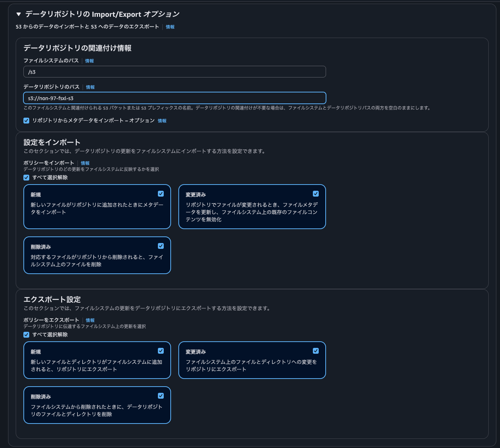
Task: Collapse the データリポジトリの Import/Export オプション section
Action: coord(19,14)
